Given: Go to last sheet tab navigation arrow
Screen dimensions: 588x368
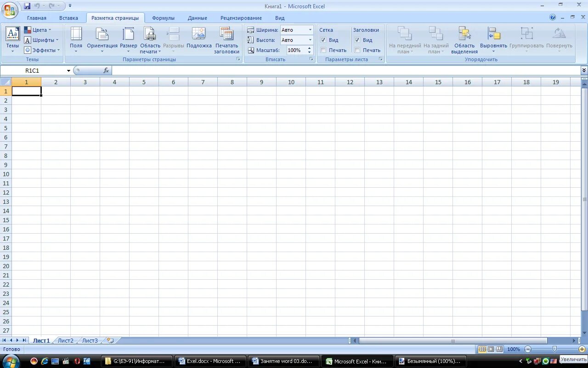Looking at the screenshot, I should point(24,340).
